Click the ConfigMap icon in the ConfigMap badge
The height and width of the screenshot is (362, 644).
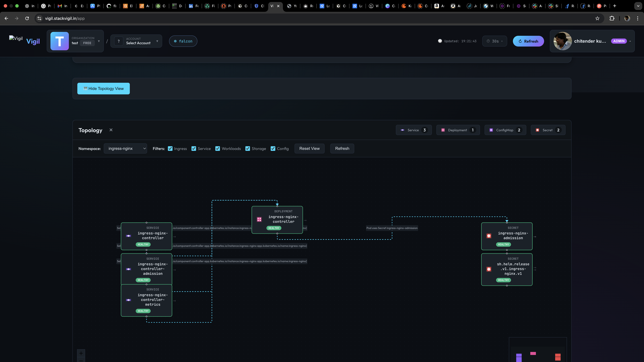[x=491, y=130]
